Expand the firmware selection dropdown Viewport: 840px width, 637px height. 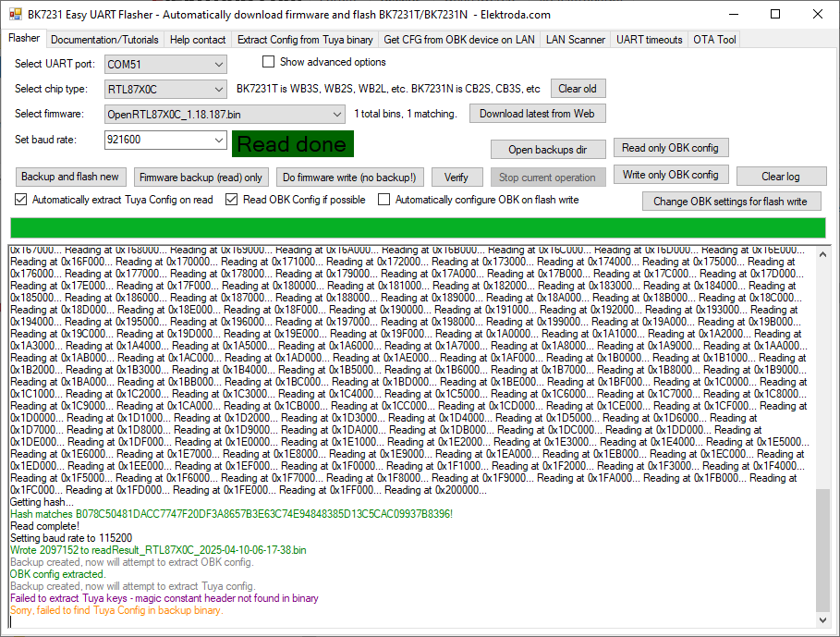(x=225, y=114)
